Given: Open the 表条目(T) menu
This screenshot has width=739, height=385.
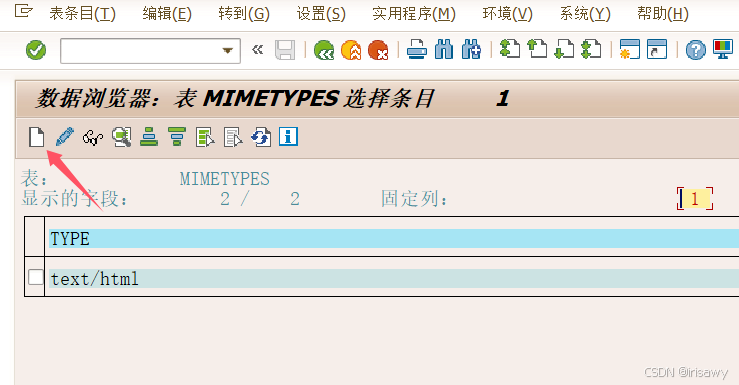Looking at the screenshot, I should [x=82, y=14].
